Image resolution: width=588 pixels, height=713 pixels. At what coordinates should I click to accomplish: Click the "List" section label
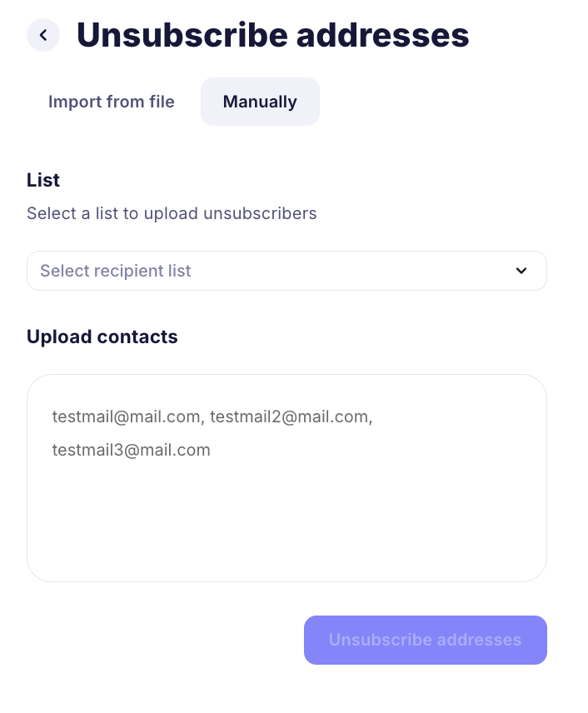point(43,180)
